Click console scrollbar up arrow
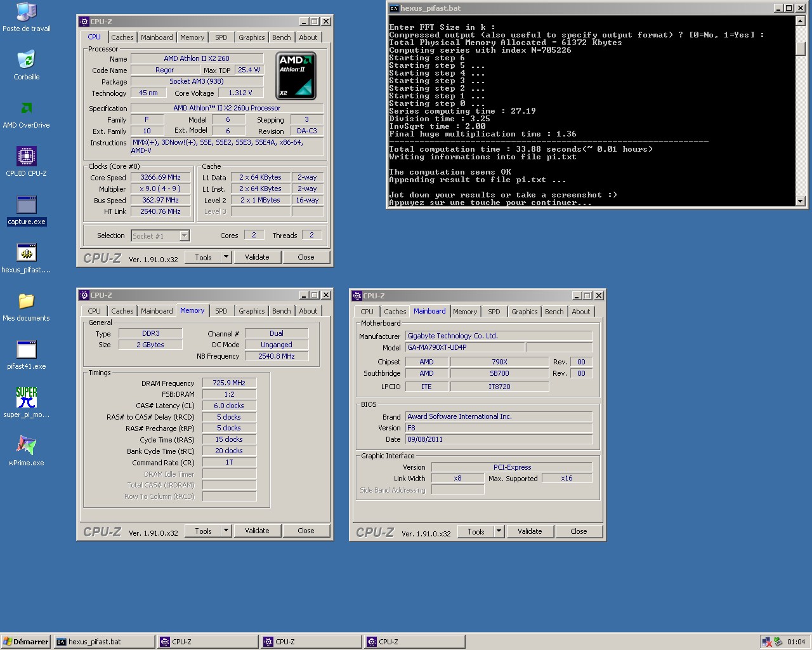Screen dimensions: 812x650 tap(801, 21)
